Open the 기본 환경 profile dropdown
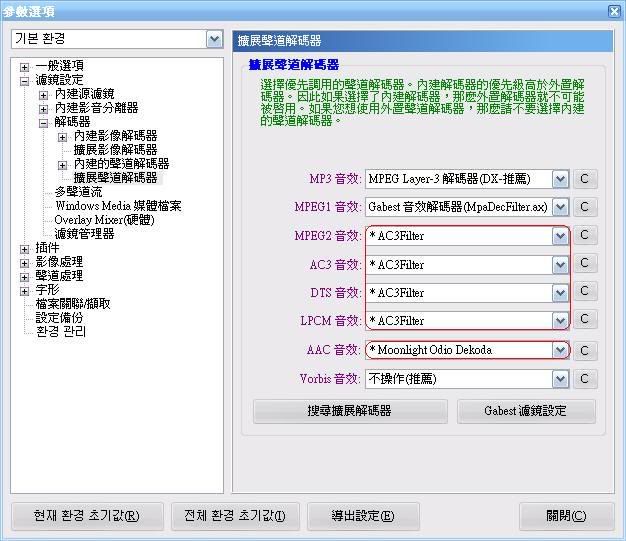 point(214,39)
